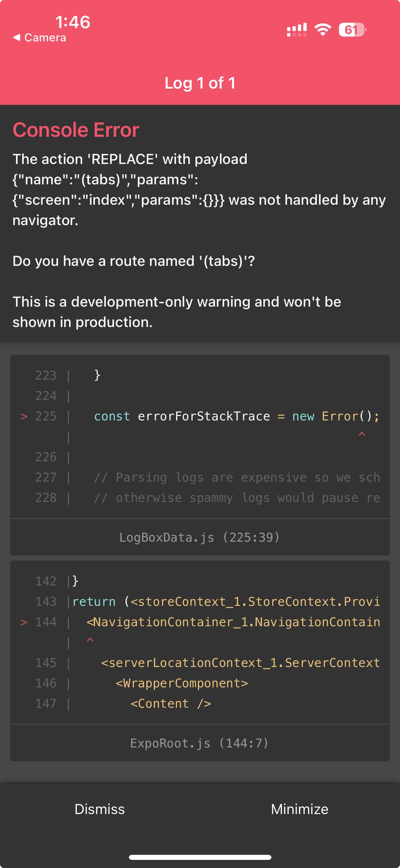Tap the clock time in status bar

coord(73,22)
